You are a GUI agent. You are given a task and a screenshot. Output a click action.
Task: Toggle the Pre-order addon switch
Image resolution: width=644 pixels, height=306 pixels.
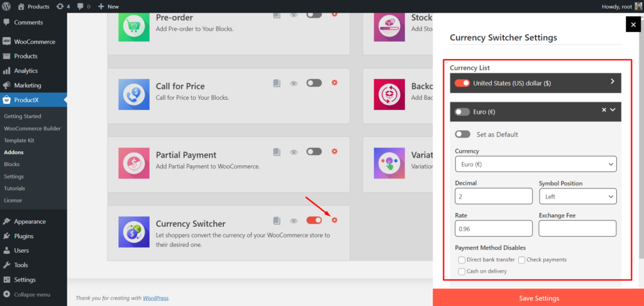[314, 14]
